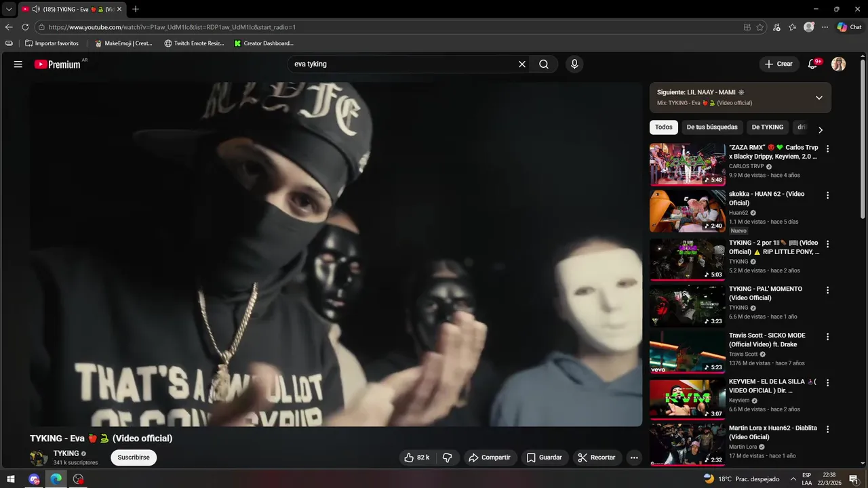
Task: Go back with the browser back arrow
Action: point(9,27)
